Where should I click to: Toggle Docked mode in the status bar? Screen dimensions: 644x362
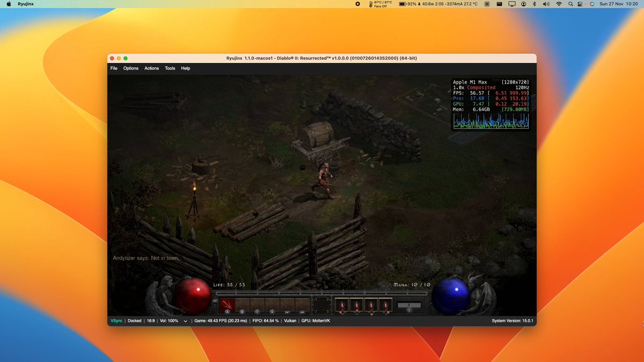pyautogui.click(x=135, y=321)
